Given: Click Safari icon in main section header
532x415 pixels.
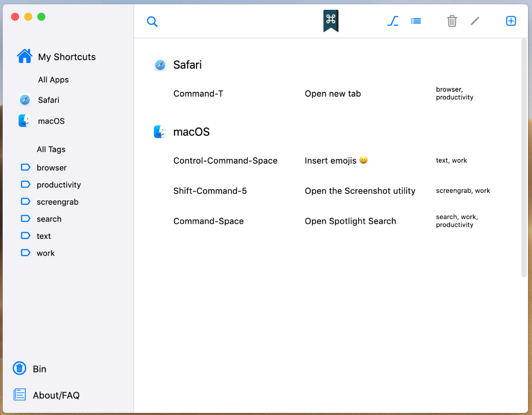Looking at the screenshot, I should pos(160,65).
